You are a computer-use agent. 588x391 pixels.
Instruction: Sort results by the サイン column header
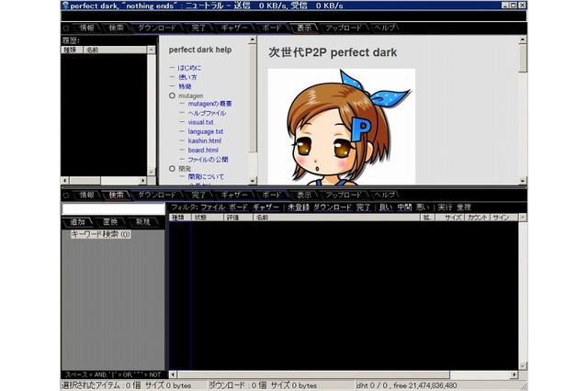[x=504, y=218]
